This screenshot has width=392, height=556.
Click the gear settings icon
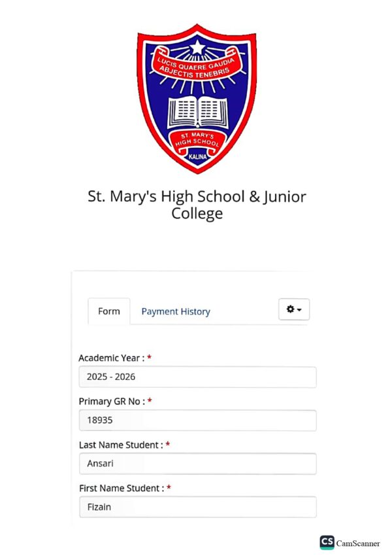[x=290, y=309]
